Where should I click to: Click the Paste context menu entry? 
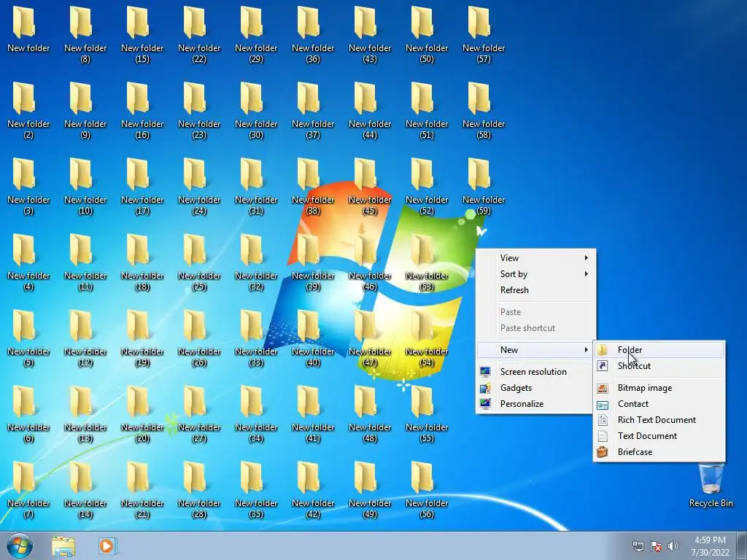point(536,312)
